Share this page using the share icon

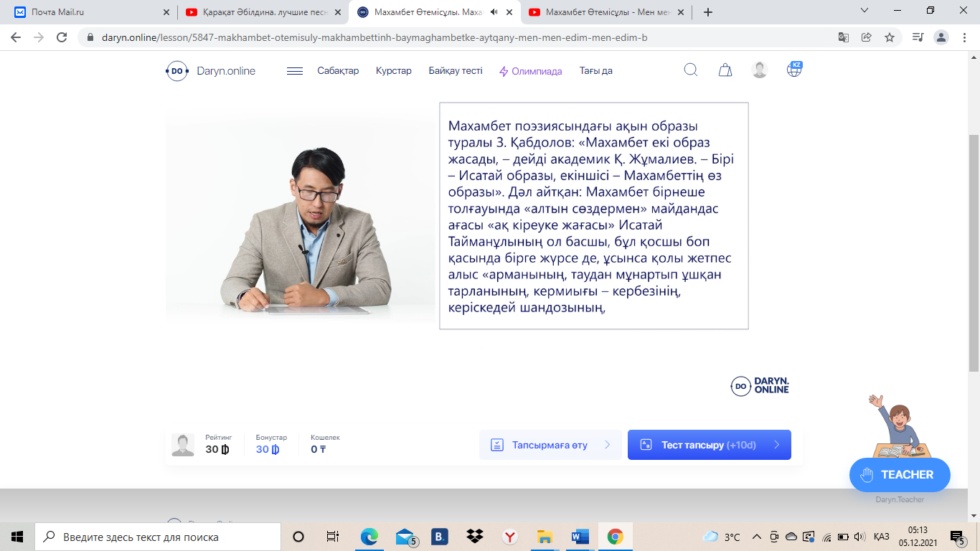pos(867,37)
